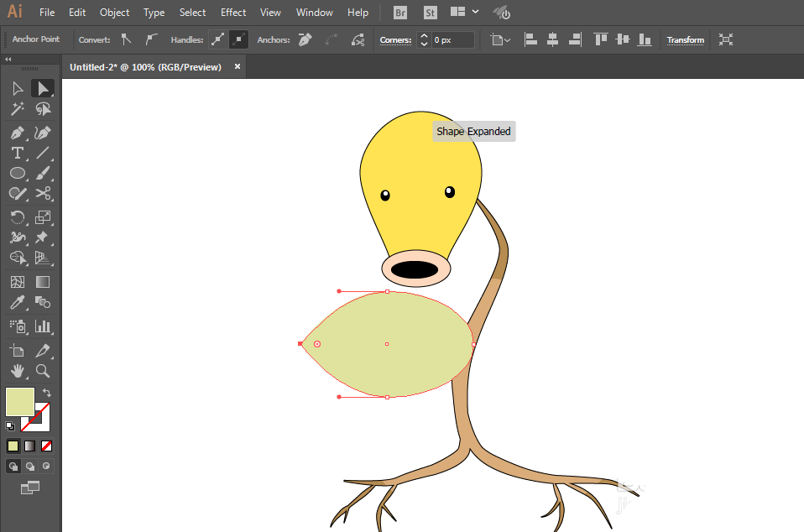This screenshot has height=532, width=804.
Task: Click the Fill color swatch
Action: 19,401
